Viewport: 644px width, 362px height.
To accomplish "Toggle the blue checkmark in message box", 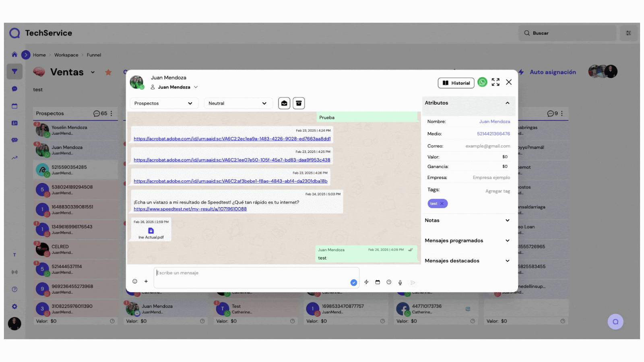I will 354,283.
